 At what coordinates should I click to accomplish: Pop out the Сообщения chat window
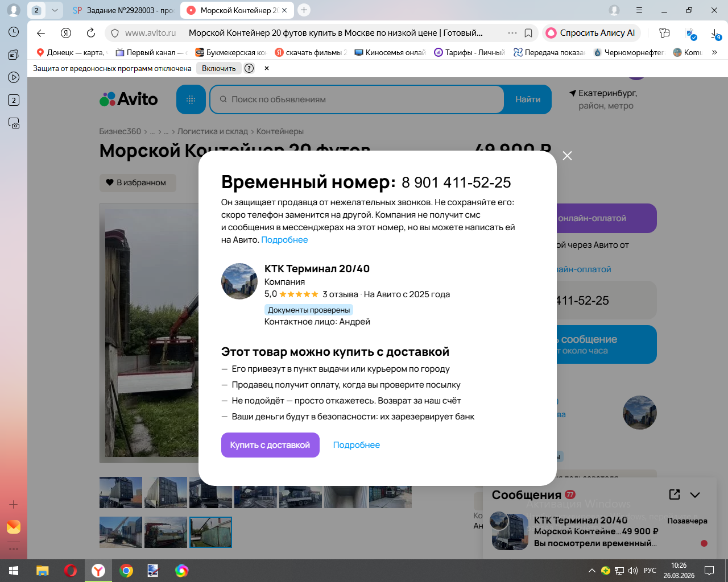675,494
